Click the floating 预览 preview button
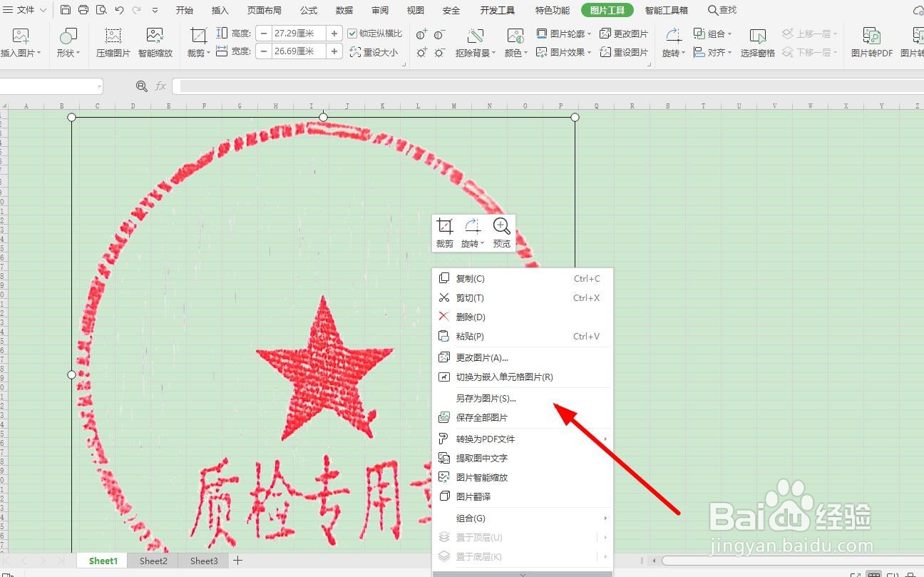 (x=502, y=233)
